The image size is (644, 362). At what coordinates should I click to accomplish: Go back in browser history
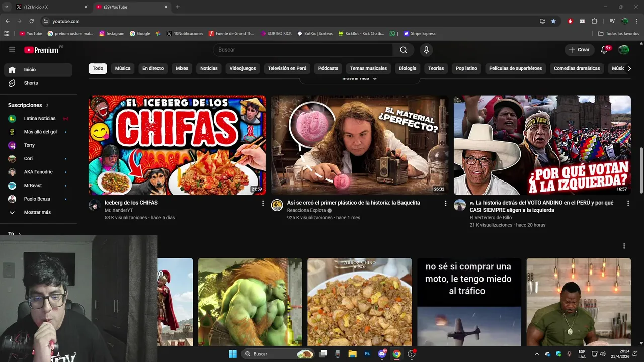[x=7, y=21]
